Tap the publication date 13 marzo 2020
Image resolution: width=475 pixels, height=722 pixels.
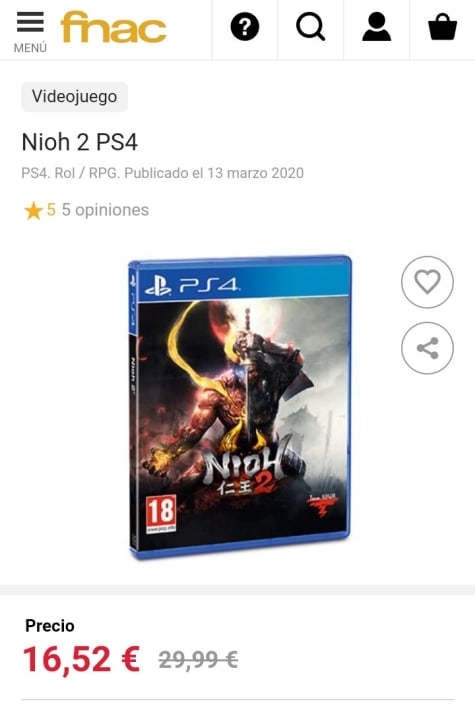[255, 173]
